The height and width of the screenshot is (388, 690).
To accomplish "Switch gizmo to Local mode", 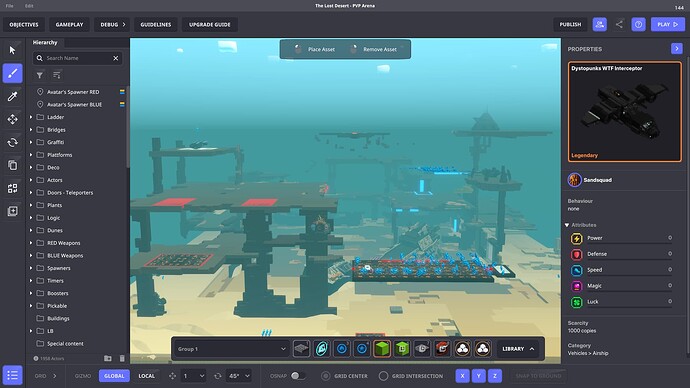I will 147,376.
